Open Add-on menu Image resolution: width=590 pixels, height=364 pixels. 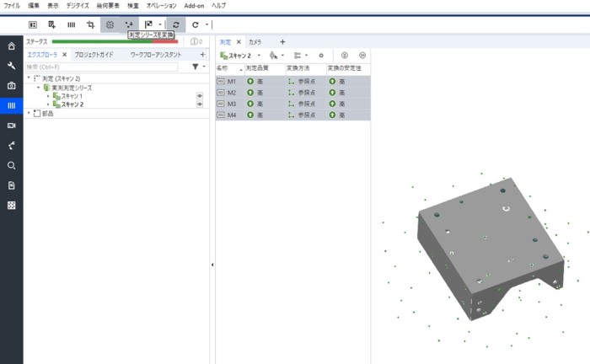[194, 6]
